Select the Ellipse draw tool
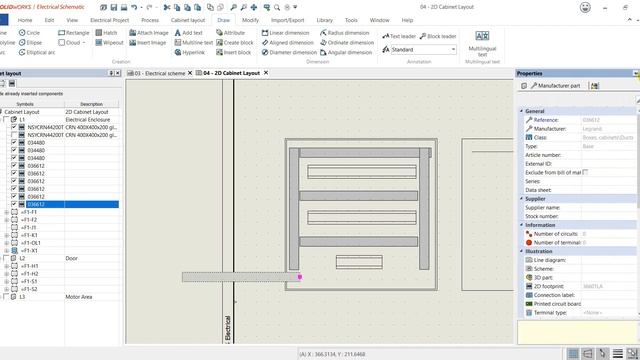The width and height of the screenshot is (640, 360). click(x=30, y=42)
